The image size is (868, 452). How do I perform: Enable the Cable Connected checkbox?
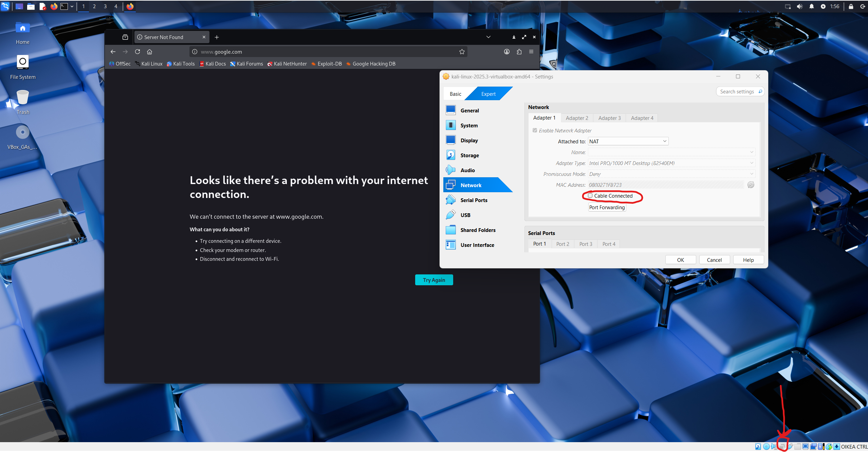(x=590, y=196)
